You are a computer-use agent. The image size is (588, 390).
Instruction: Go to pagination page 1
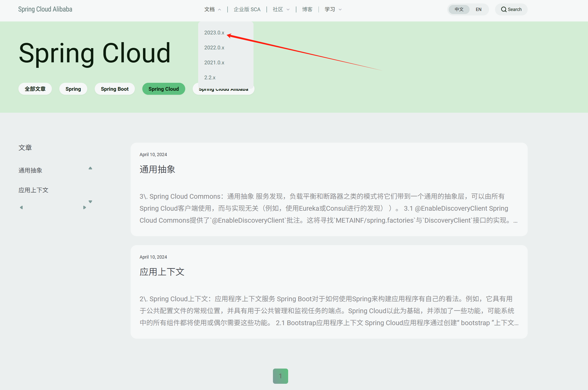[280, 376]
